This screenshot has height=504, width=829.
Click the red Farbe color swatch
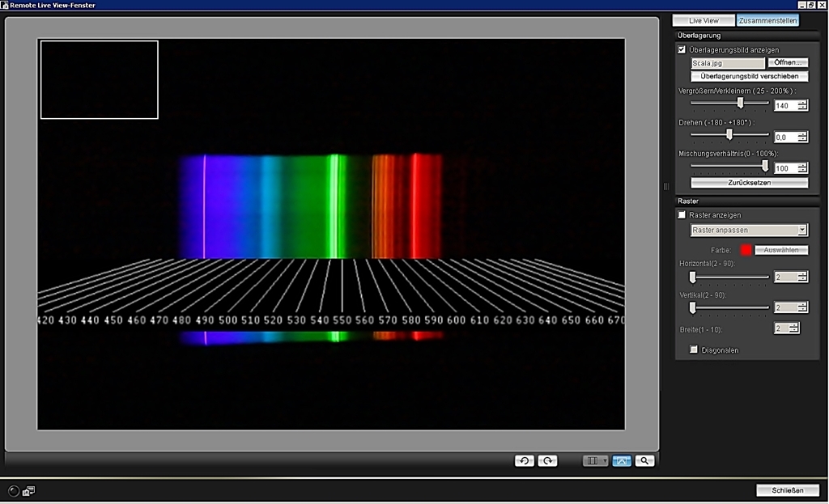coord(745,250)
